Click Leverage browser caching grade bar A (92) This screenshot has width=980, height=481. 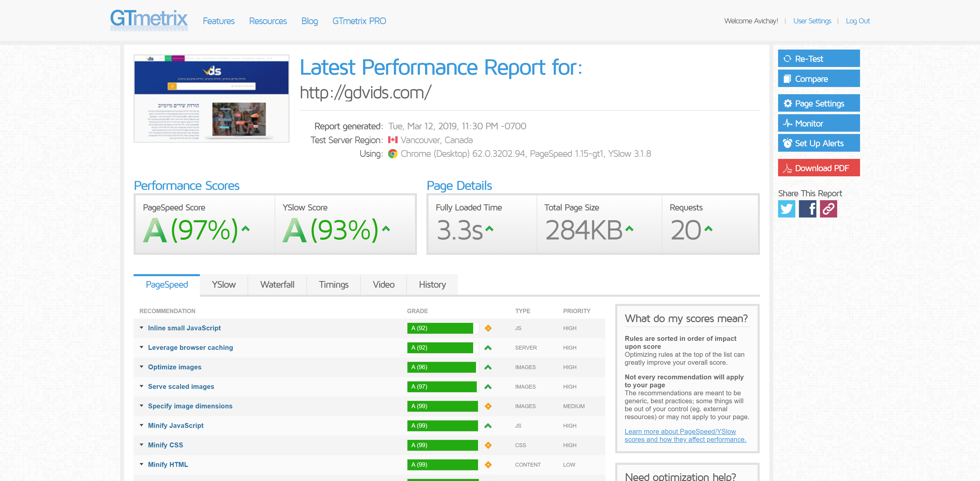pos(443,348)
